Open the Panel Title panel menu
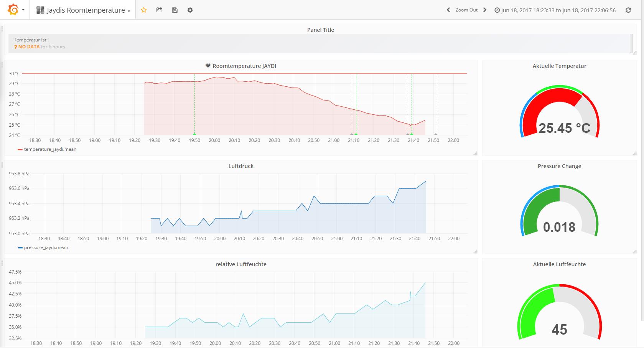This screenshot has height=348, width=644. tap(321, 30)
